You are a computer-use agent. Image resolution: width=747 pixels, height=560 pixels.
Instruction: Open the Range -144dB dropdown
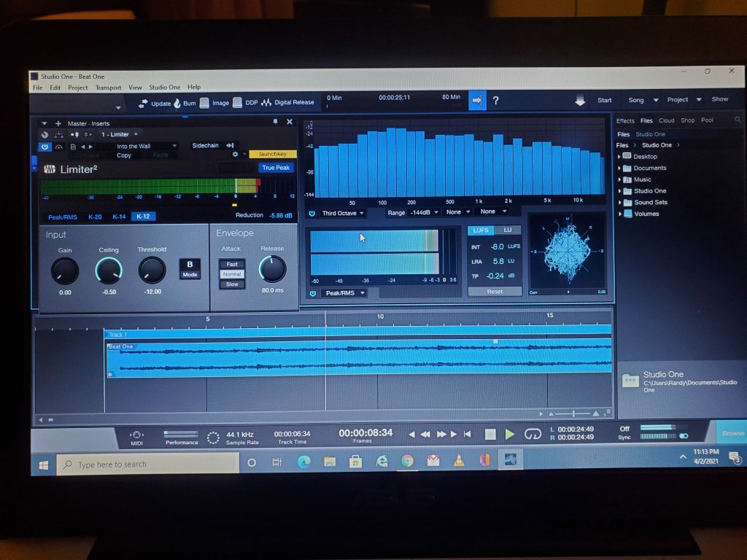tap(414, 212)
